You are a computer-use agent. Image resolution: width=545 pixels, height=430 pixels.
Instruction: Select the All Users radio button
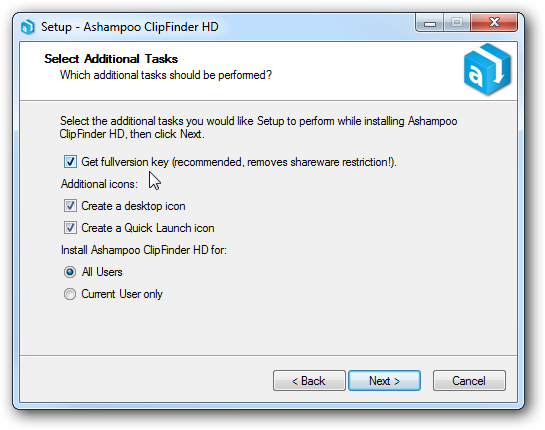pos(70,272)
